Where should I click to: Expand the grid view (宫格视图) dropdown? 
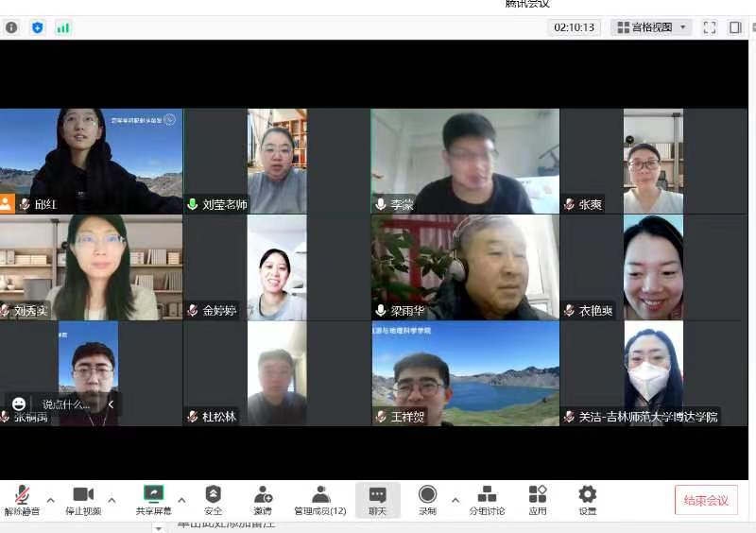(x=651, y=27)
